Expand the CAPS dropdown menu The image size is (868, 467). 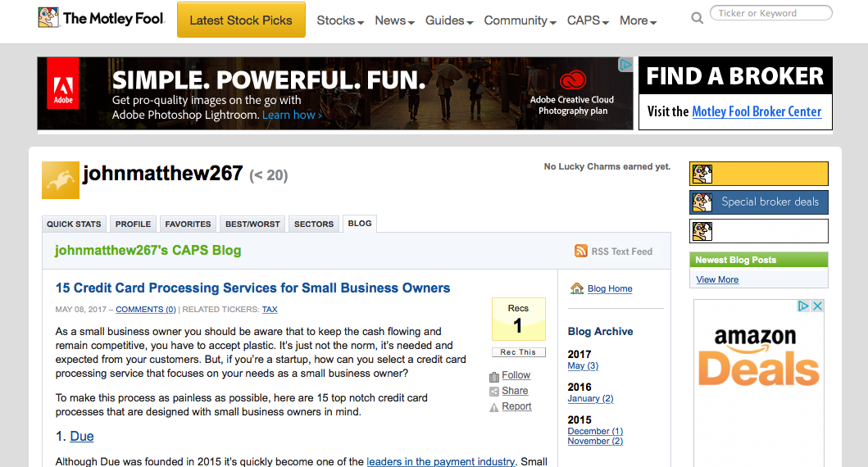[x=588, y=20]
